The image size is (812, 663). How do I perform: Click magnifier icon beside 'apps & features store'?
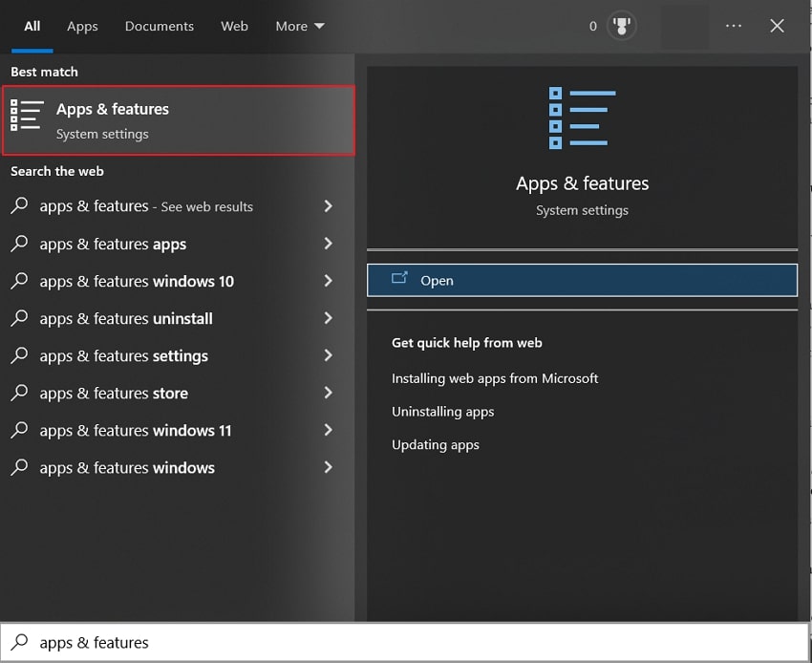19,392
